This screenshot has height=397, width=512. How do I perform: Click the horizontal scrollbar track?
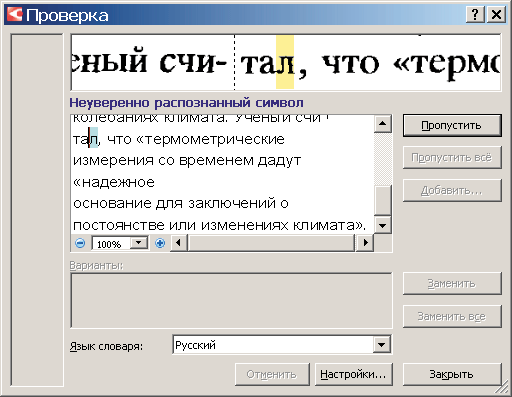(x=272, y=243)
